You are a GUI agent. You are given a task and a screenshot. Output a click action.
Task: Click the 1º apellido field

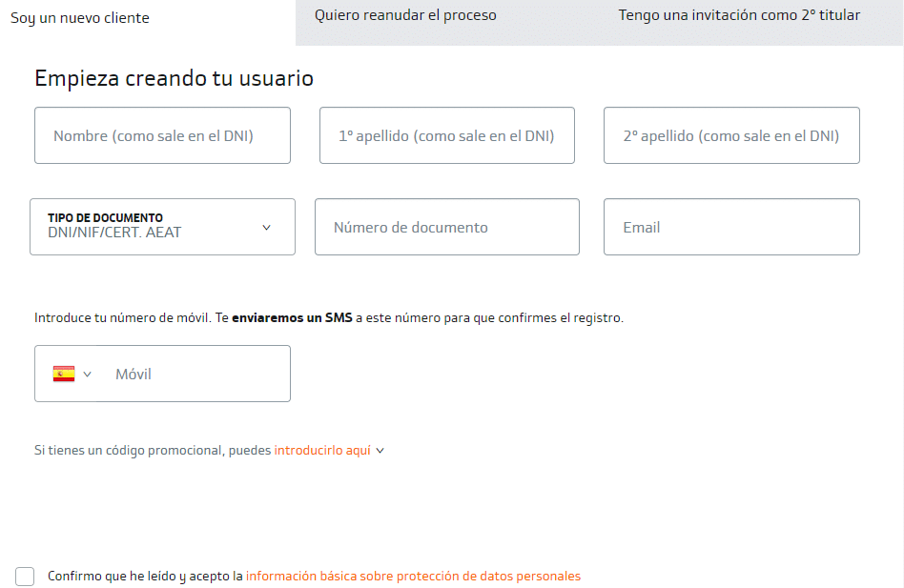pyautogui.click(x=447, y=135)
